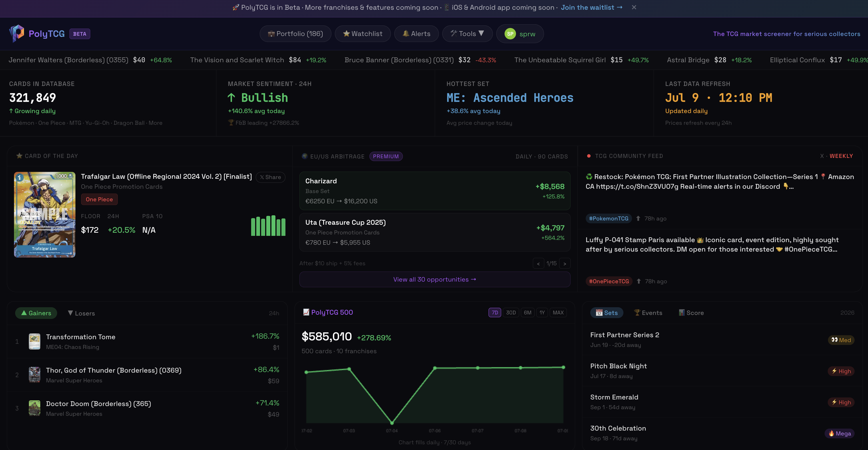Expand the Tools dropdown menu
The image size is (868, 450).
[467, 34]
